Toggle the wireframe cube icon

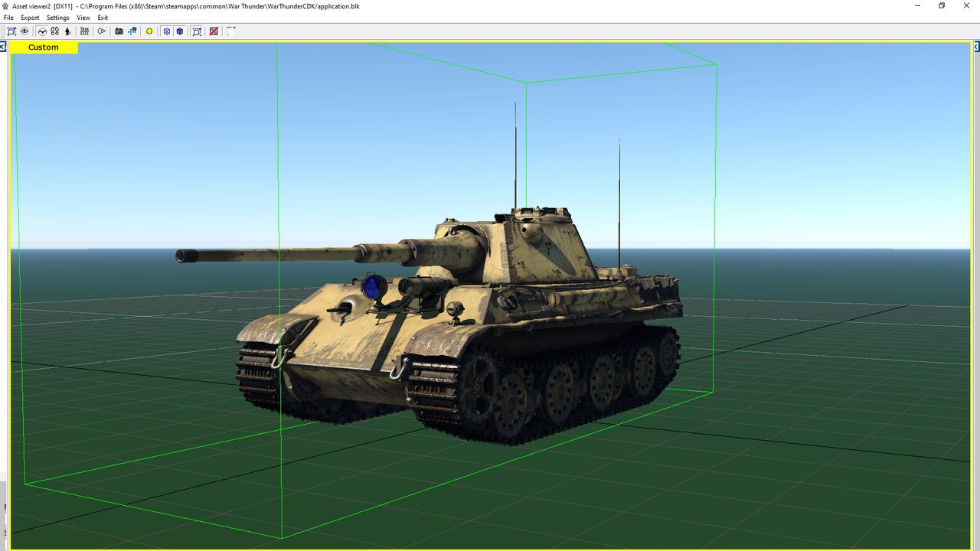pos(166,31)
